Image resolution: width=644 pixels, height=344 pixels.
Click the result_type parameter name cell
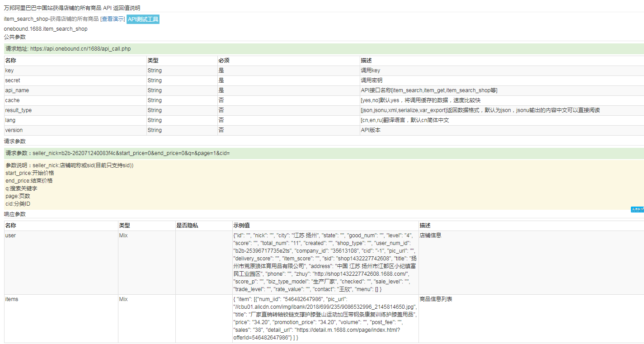75,110
